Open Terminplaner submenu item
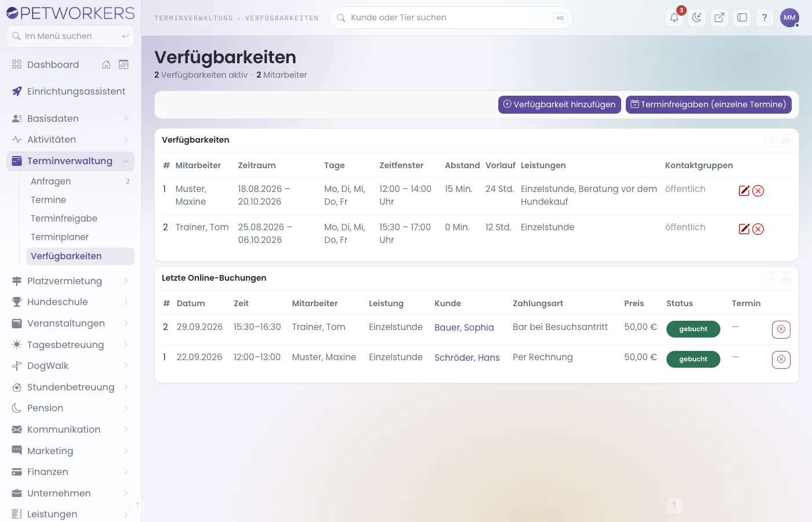The width and height of the screenshot is (812, 522). 80,237
